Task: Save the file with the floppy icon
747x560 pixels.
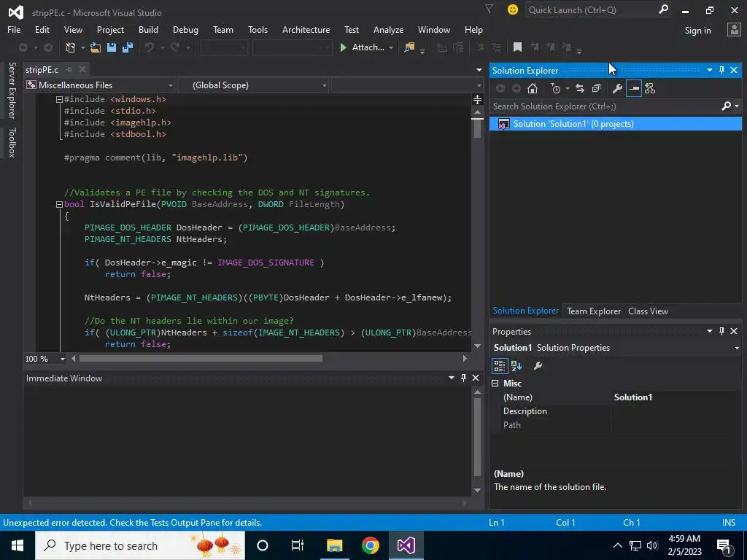Action: [112, 47]
